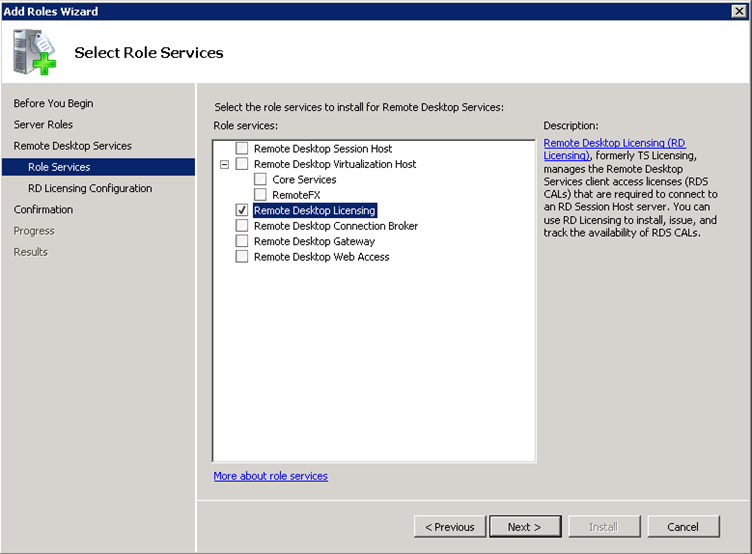Open the Remote Desktop Licensing description link
The image size is (752, 554).
(x=614, y=149)
